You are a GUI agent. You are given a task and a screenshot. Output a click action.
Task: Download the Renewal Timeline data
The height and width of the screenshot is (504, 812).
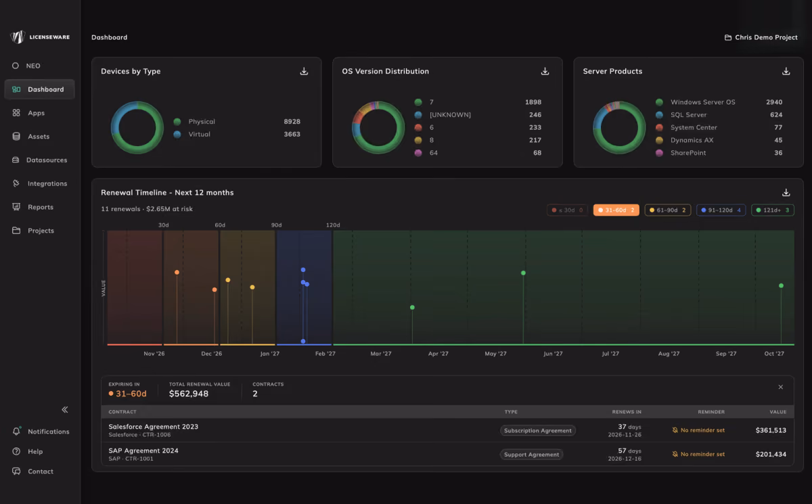(x=786, y=193)
